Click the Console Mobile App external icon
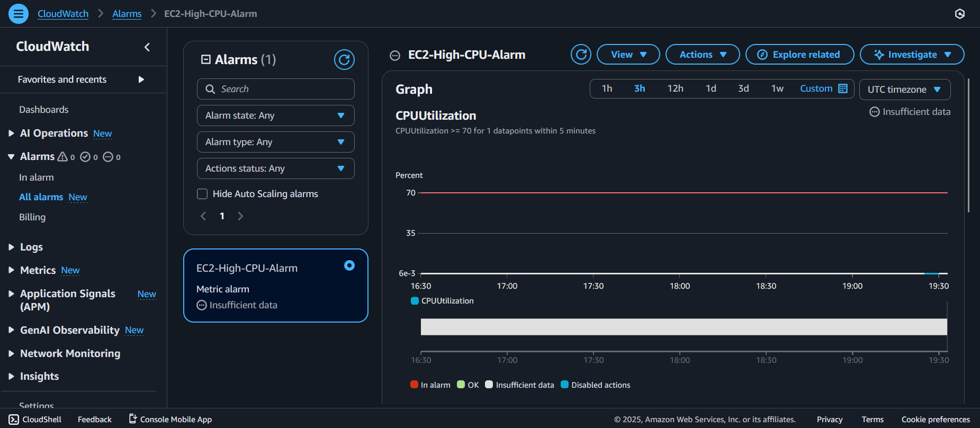The width and height of the screenshot is (980, 428). [x=133, y=419]
